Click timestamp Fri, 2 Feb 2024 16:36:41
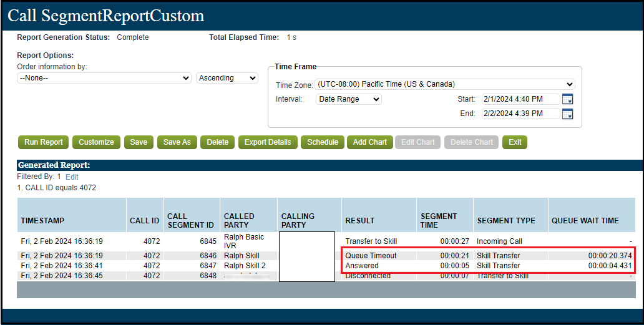 [x=62, y=266]
